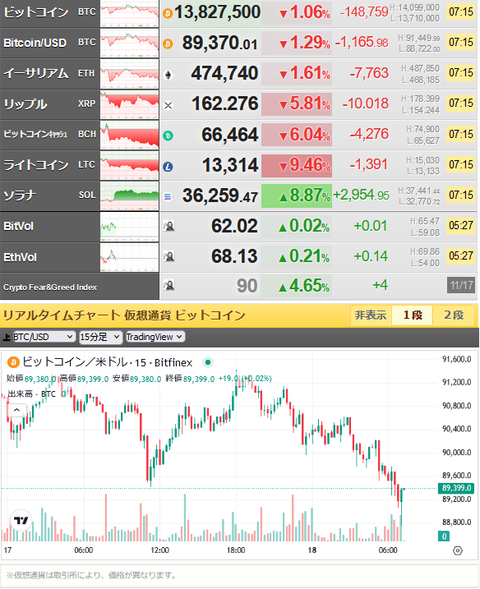Collapse the chart legend with the chevron button
Image resolution: width=480 pixels, height=589 pixels.
17,410
